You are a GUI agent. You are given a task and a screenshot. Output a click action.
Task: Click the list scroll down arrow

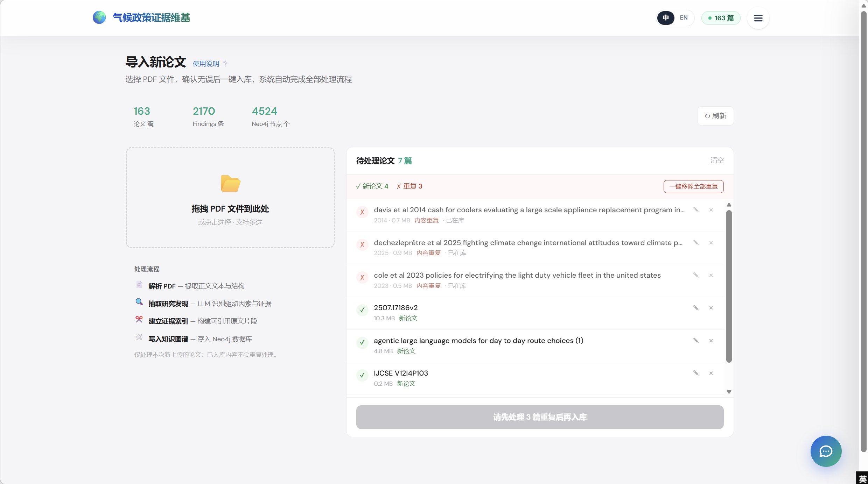729,392
